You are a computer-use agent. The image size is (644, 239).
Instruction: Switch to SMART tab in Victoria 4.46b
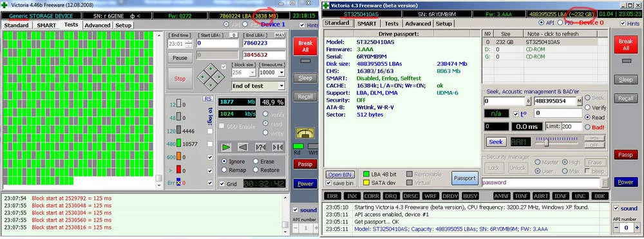pos(46,25)
